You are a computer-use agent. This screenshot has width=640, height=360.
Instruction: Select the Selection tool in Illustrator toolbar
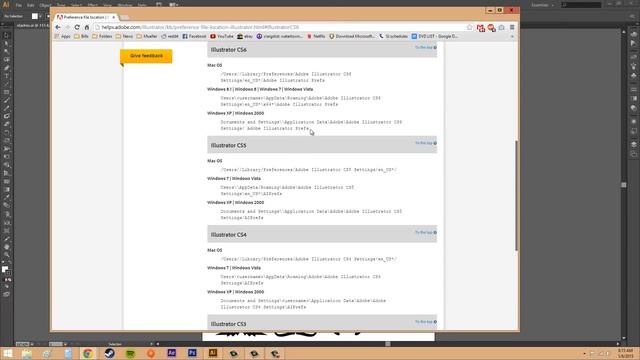pyautogui.click(x=7, y=36)
